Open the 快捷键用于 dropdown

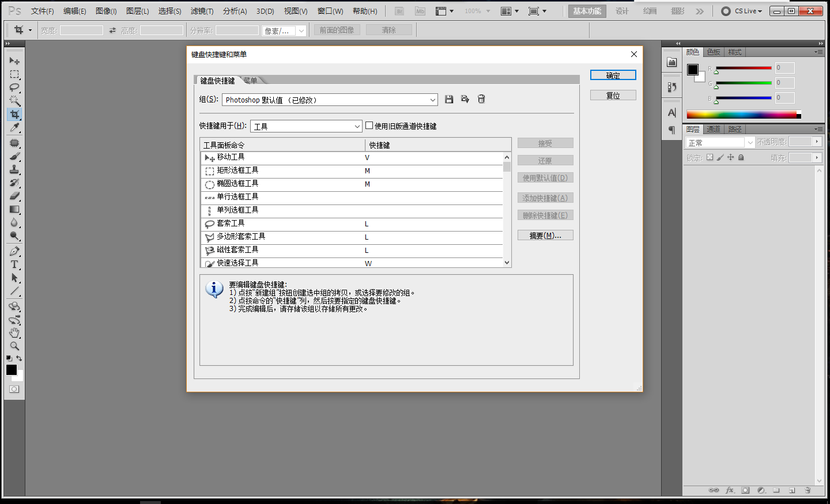306,126
